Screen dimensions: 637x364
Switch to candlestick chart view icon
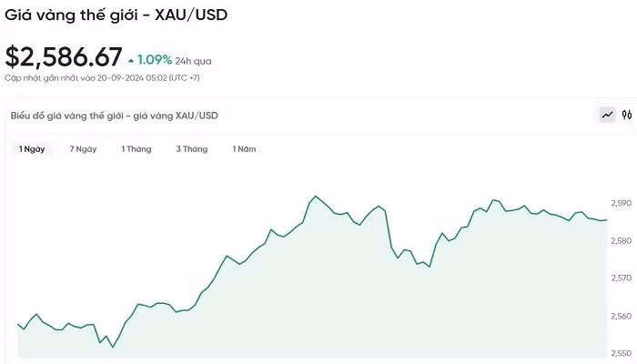click(x=626, y=115)
